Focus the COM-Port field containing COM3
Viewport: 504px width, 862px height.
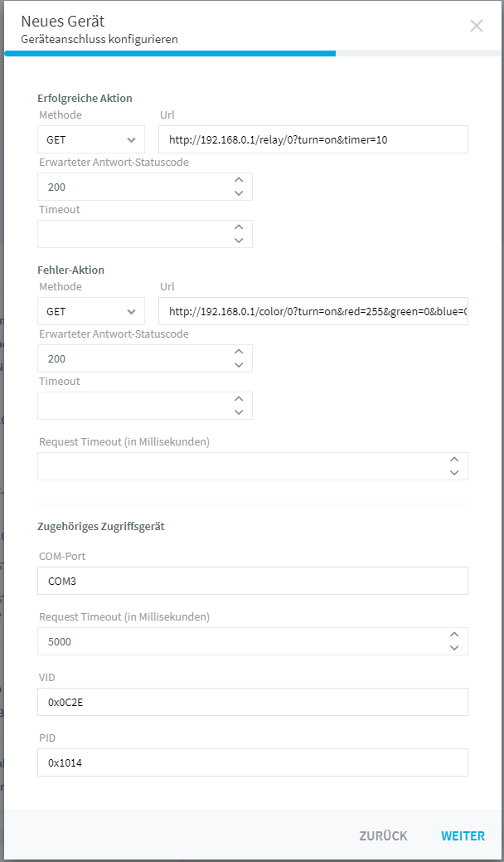253,581
